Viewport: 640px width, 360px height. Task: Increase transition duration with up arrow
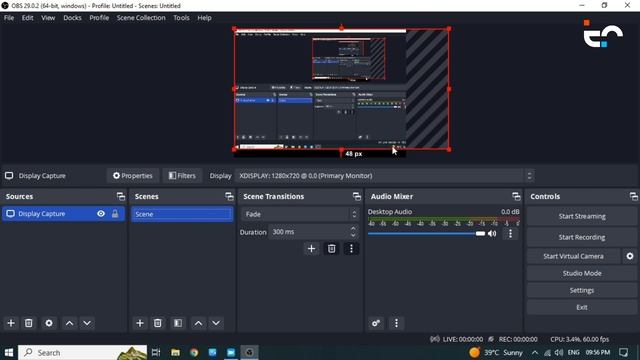pyautogui.click(x=353, y=229)
